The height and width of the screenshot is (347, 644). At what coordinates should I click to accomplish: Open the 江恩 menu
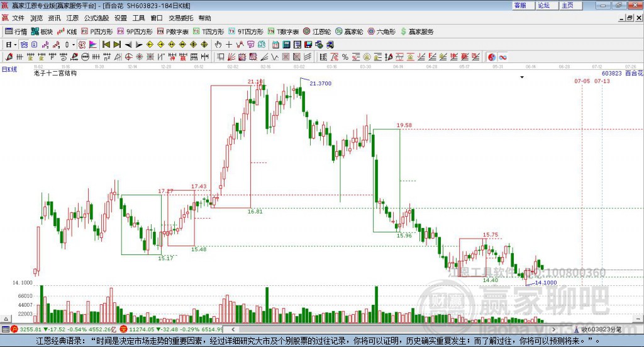[72, 18]
